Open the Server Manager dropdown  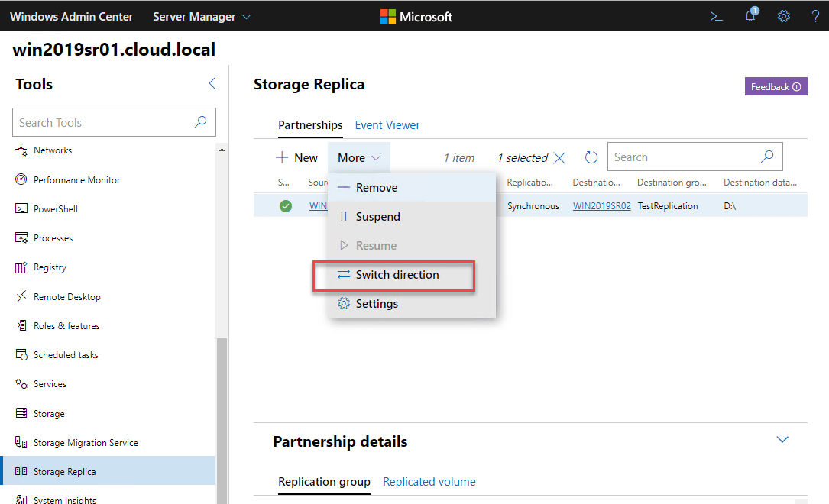click(x=202, y=16)
